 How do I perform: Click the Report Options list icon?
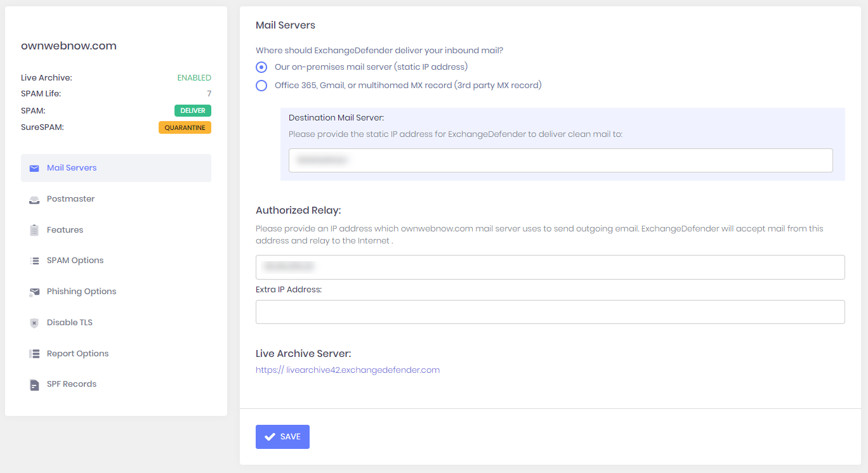(34, 354)
